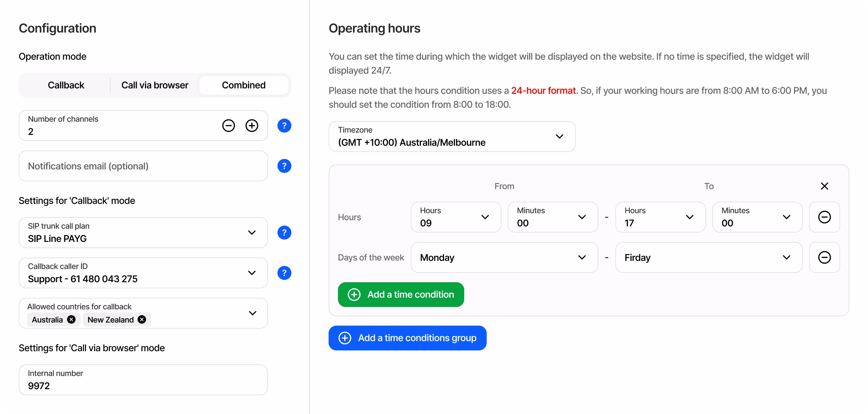Focus the Internal number field
The image size is (868, 414).
pyautogui.click(x=143, y=380)
